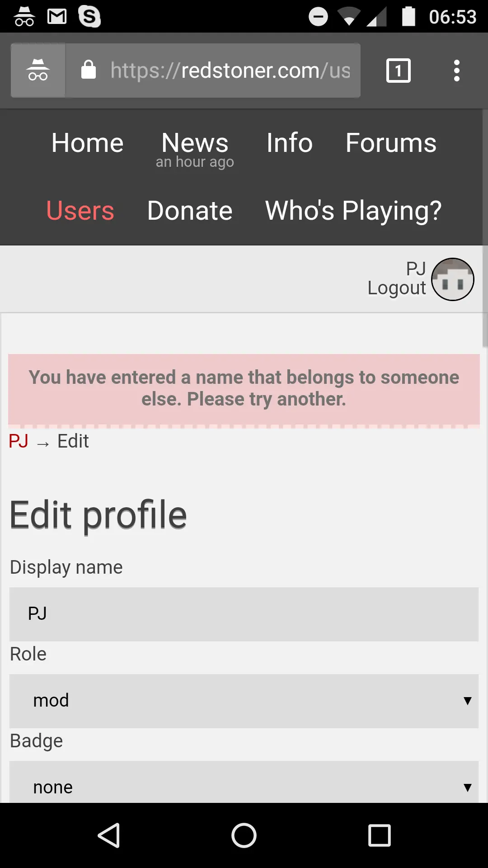Image resolution: width=488 pixels, height=868 pixels.
Task: Tap the lock security icon
Action: click(89, 71)
